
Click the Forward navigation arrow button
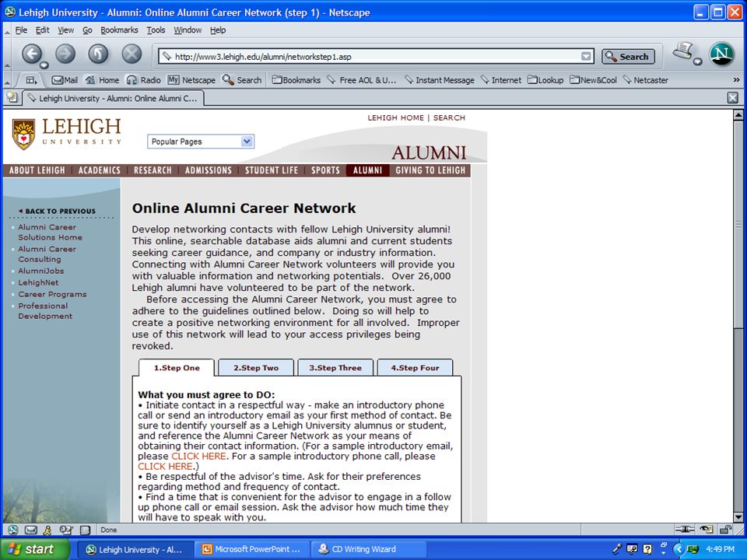(x=65, y=54)
